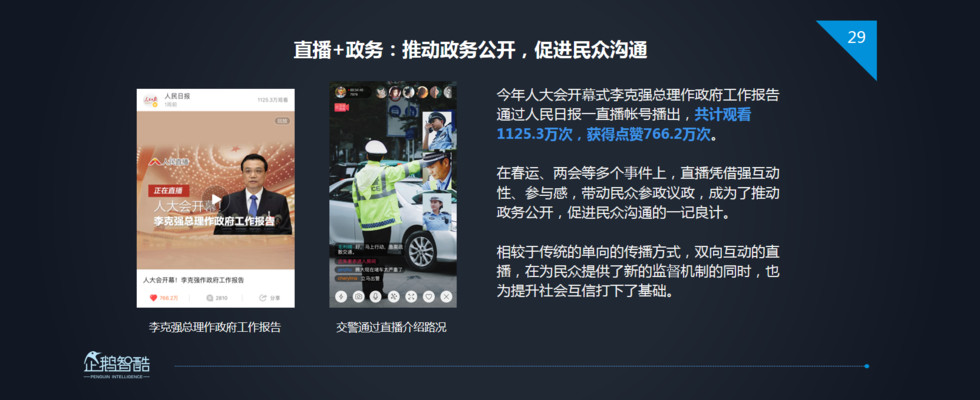The image size is (980, 400).
Task: Tap the camera icon in livestream toolbar
Action: 359,297
